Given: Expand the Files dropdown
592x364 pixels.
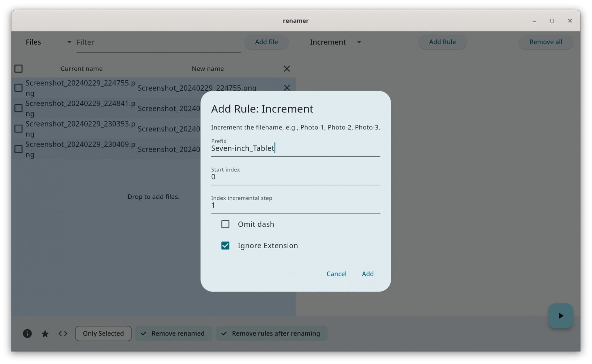Looking at the screenshot, I should click(x=69, y=42).
